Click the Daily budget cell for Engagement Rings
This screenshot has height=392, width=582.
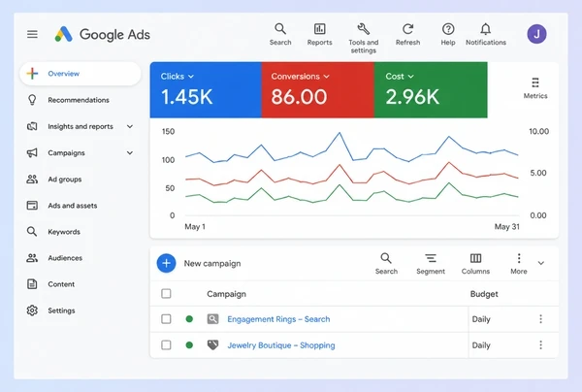[x=481, y=319]
